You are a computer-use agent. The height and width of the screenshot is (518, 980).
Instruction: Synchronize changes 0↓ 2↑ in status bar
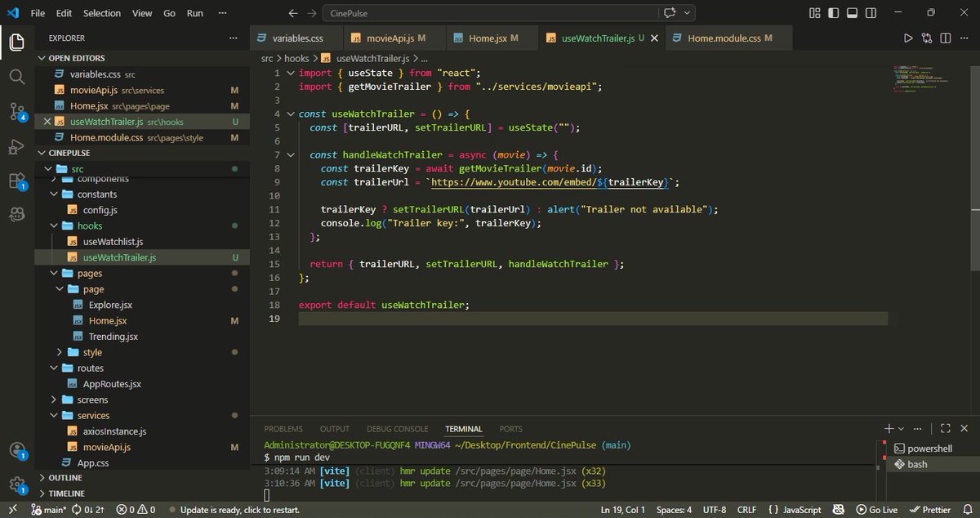tap(88, 509)
